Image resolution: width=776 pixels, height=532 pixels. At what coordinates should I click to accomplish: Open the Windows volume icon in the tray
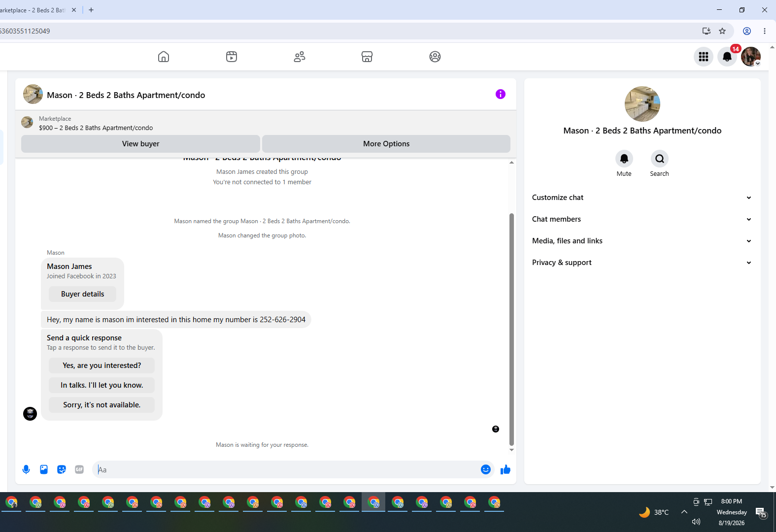(696, 522)
